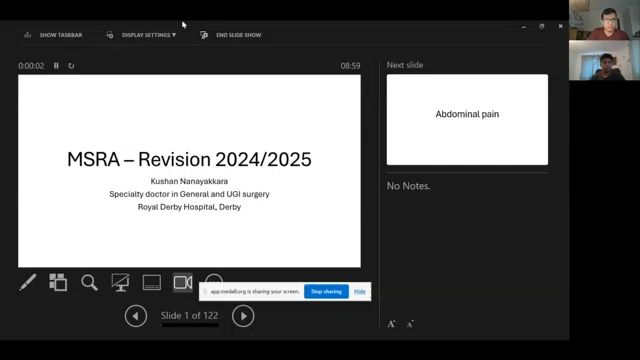Click the Stop sharing button
The image size is (640, 360).
[x=326, y=291]
